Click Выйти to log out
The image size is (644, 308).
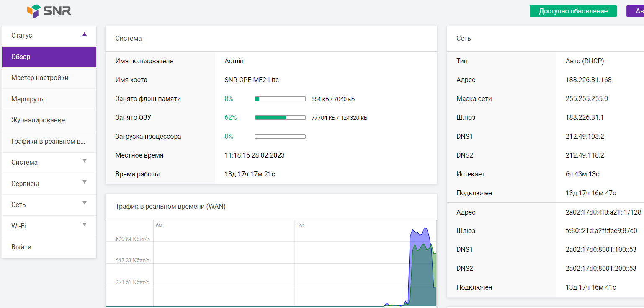click(21, 247)
